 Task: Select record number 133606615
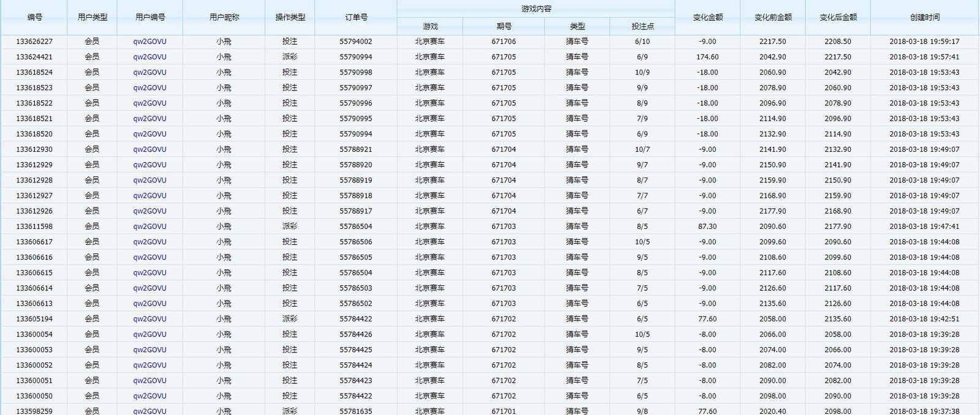tap(34, 273)
